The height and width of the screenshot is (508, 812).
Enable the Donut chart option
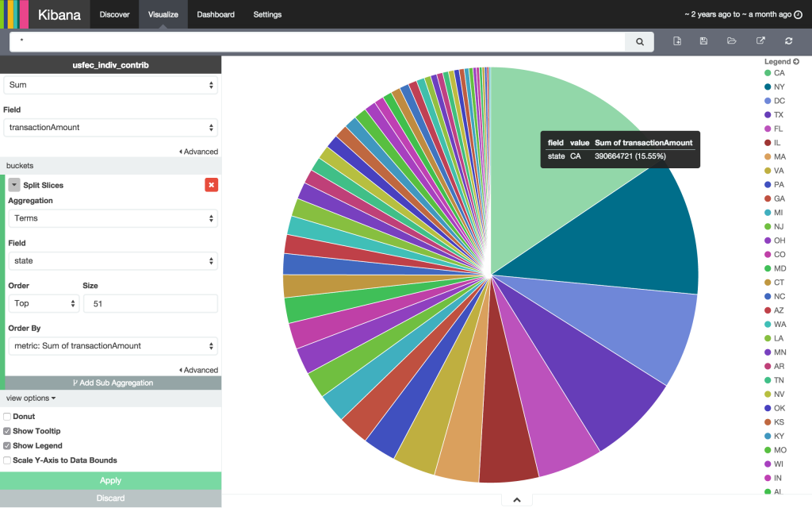tap(6, 416)
